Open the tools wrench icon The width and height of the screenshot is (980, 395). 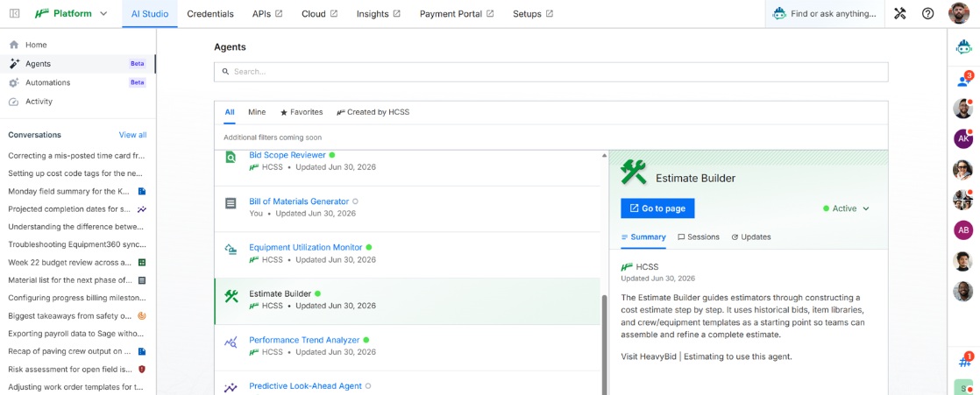pyautogui.click(x=900, y=14)
